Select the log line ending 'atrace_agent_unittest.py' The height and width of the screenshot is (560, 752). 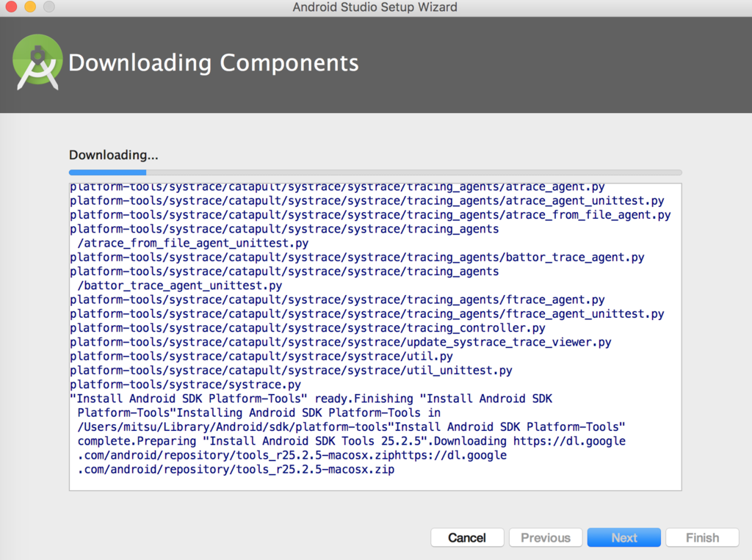[x=367, y=201]
